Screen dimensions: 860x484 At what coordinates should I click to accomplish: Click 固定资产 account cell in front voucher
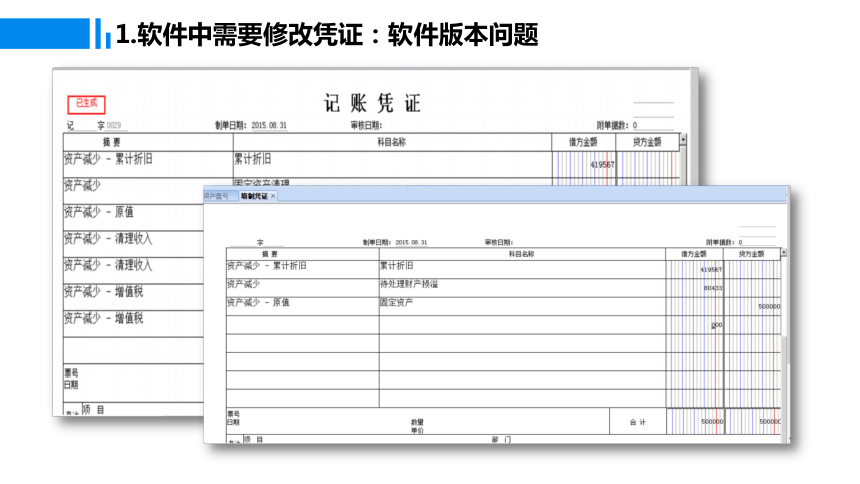[x=397, y=302]
